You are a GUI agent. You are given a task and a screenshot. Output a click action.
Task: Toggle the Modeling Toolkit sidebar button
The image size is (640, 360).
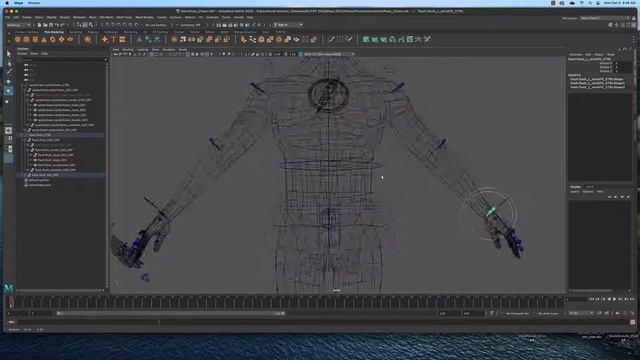tap(611, 25)
